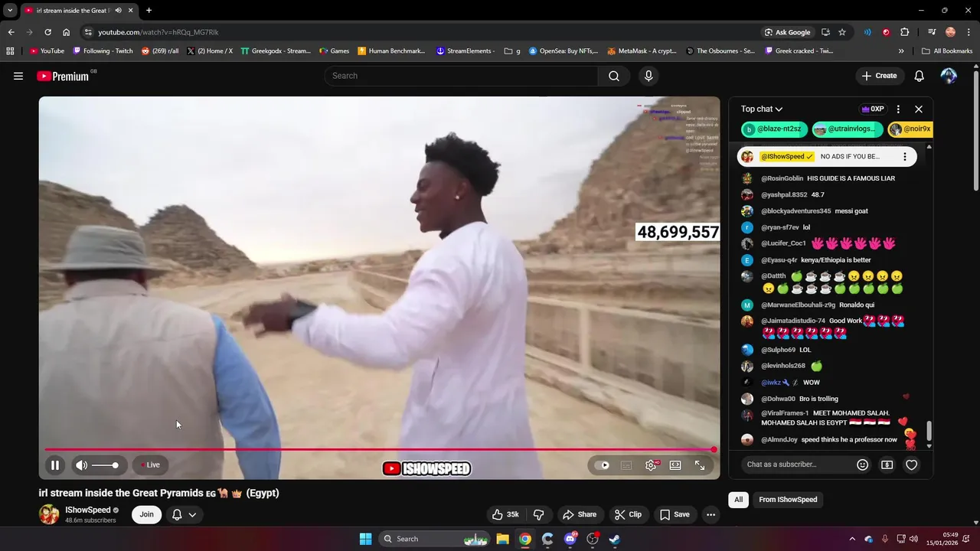
Task: Show hidden system tray icons
Action: tap(852, 539)
